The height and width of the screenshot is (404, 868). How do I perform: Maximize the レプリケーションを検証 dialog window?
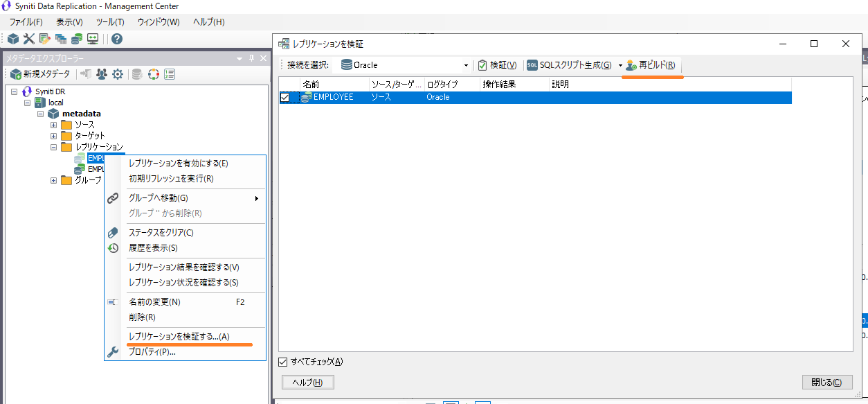(x=814, y=44)
